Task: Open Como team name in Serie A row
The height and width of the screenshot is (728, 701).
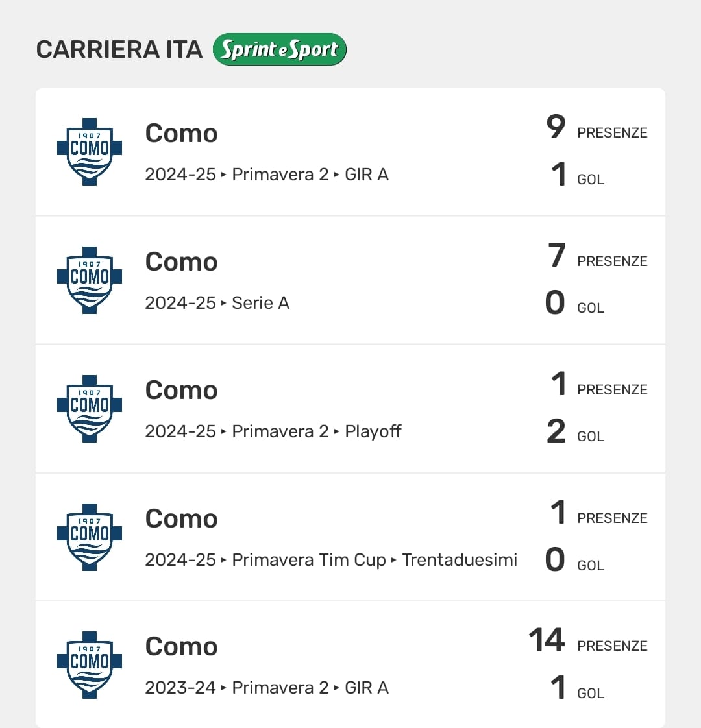Action: 181,262
